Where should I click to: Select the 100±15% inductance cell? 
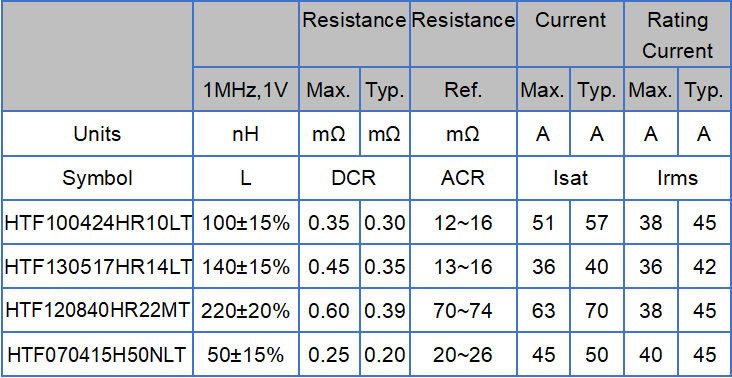click(x=246, y=223)
